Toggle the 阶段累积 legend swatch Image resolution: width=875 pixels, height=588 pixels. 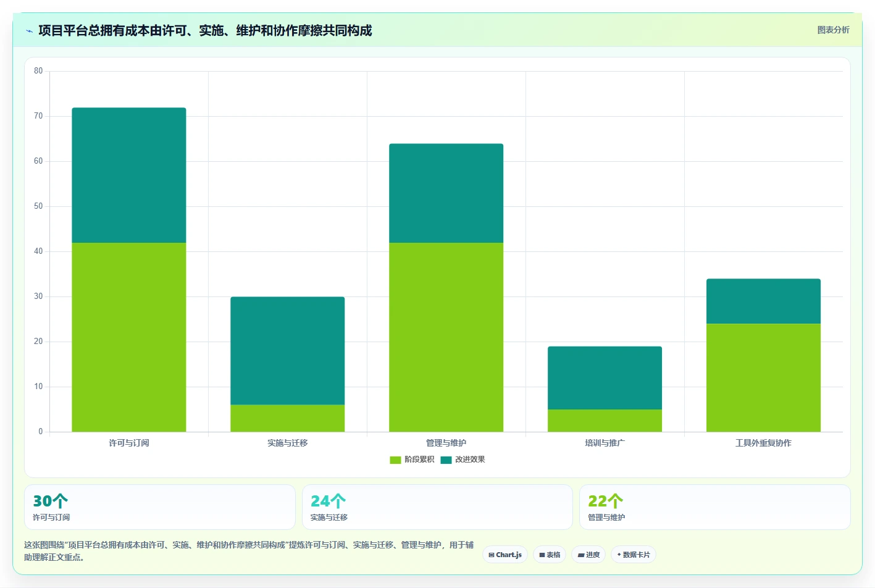coord(395,460)
